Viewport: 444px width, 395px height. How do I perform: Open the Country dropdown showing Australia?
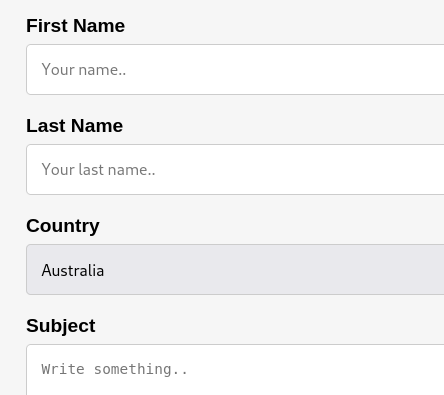(x=235, y=269)
